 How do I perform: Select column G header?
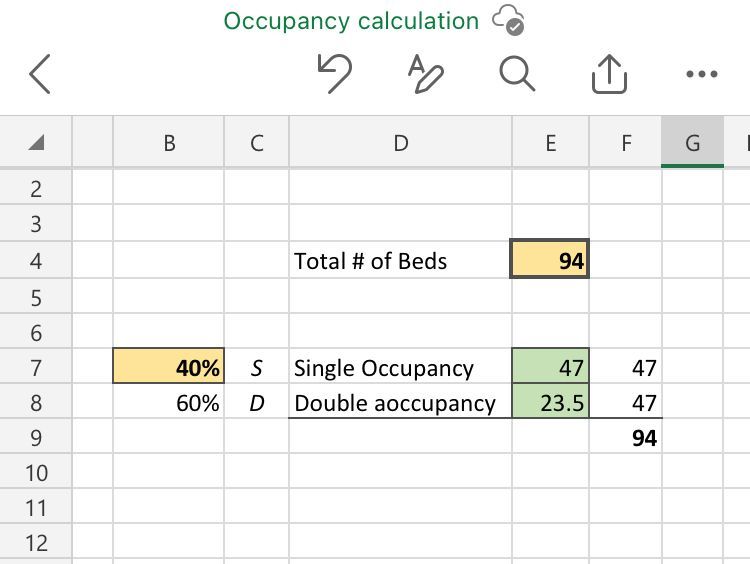tap(692, 143)
